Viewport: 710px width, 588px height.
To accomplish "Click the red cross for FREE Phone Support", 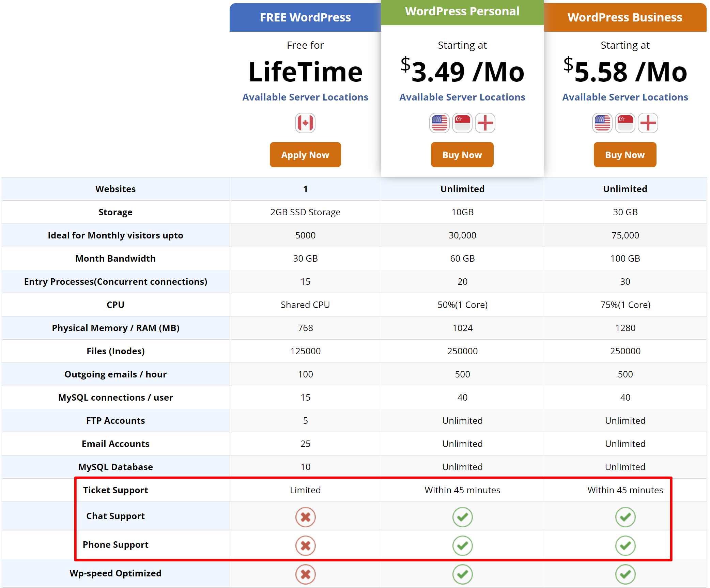I will coord(305,546).
